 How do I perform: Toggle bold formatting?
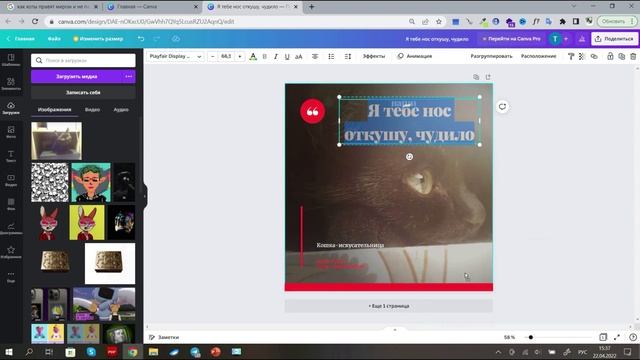point(264,56)
